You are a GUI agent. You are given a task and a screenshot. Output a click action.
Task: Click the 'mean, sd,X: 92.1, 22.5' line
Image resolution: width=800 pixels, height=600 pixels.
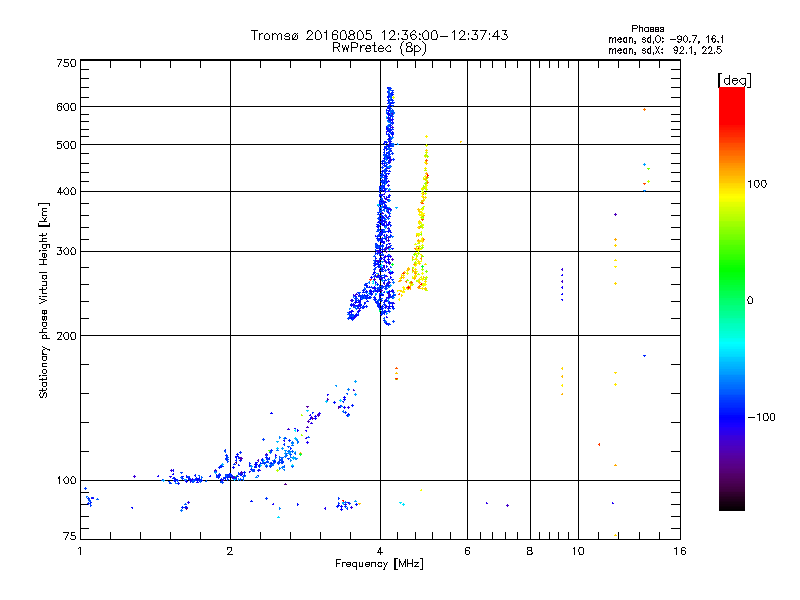665,50
